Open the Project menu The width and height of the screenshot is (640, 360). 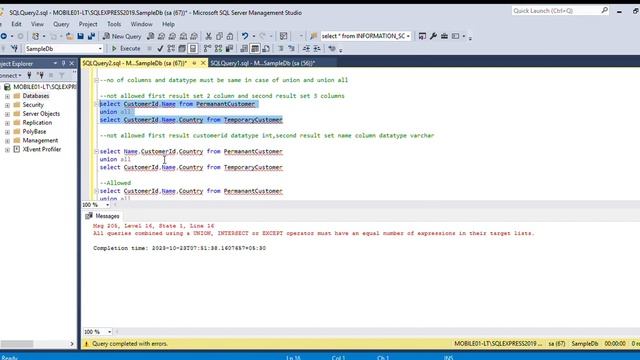click(x=88, y=24)
